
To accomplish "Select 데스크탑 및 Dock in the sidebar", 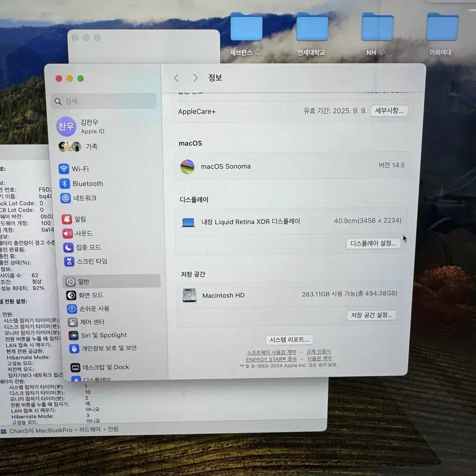I will coord(100,368).
